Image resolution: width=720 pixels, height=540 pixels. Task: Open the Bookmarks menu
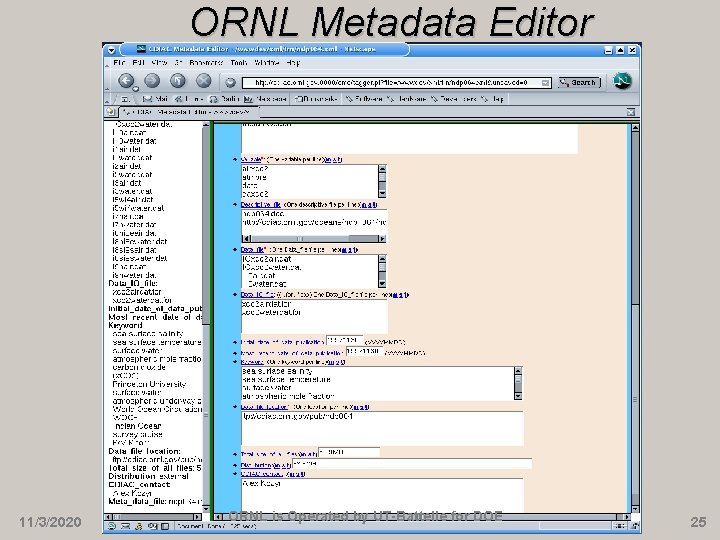tap(206, 62)
